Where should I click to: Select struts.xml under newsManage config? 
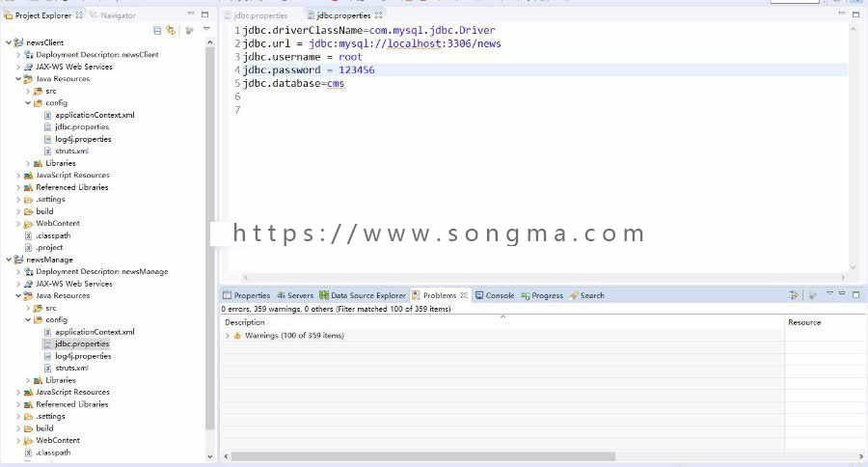tap(71, 369)
